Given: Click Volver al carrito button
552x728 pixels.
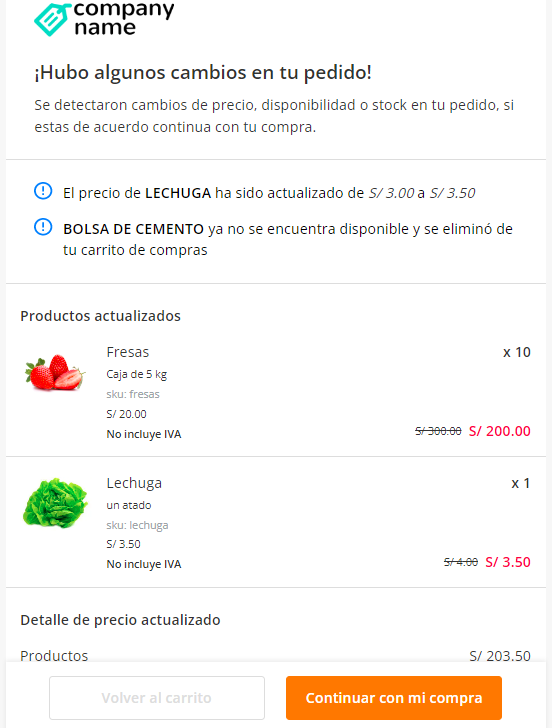Looking at the screenshot, I should pos(157,698).
